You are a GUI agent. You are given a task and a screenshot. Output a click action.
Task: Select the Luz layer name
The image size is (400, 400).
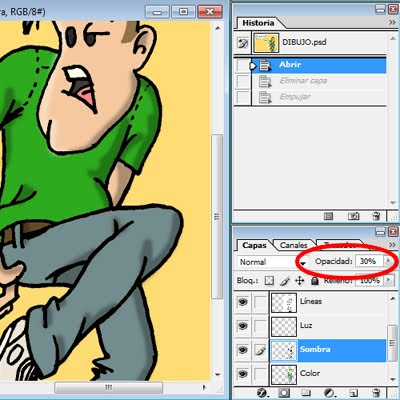[306, 325]
